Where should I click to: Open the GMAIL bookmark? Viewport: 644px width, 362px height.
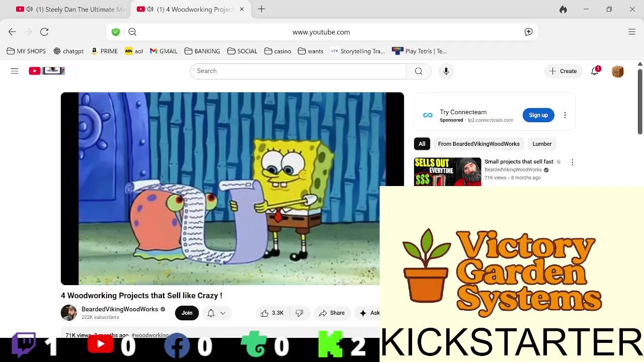pyautogui.click(x=164, y=51)
